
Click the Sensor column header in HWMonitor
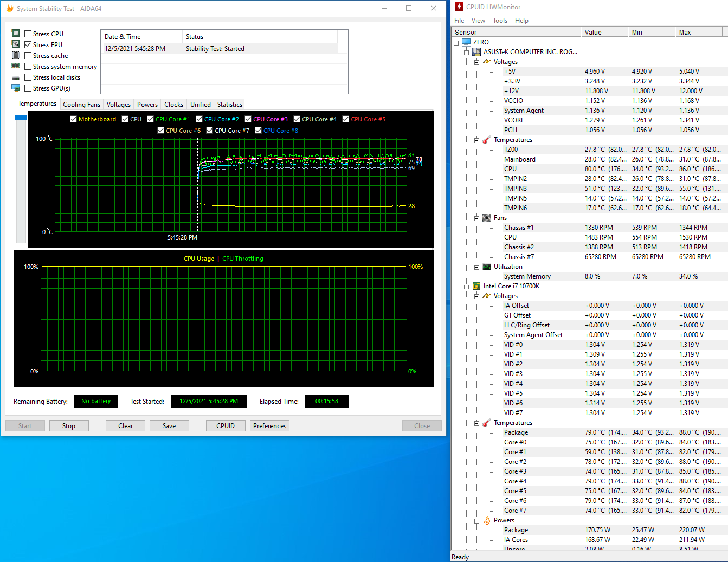coord(517,32)
